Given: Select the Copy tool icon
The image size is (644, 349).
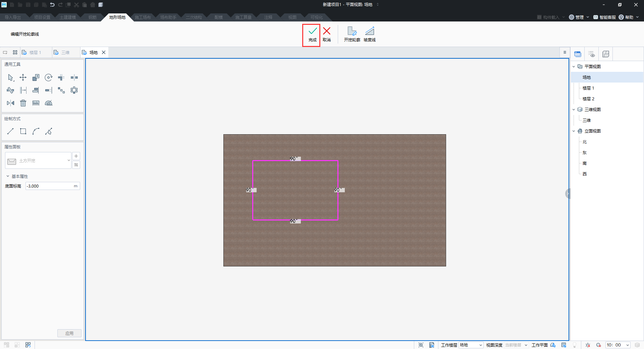Looking at the screenshot, I should click(x=36, y=78).
